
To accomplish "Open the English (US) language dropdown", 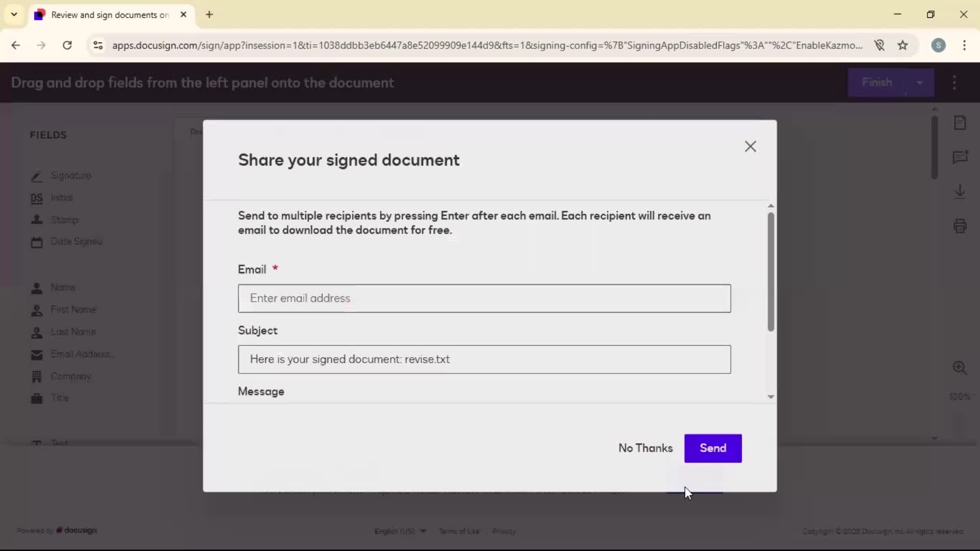I will [400, 531].
